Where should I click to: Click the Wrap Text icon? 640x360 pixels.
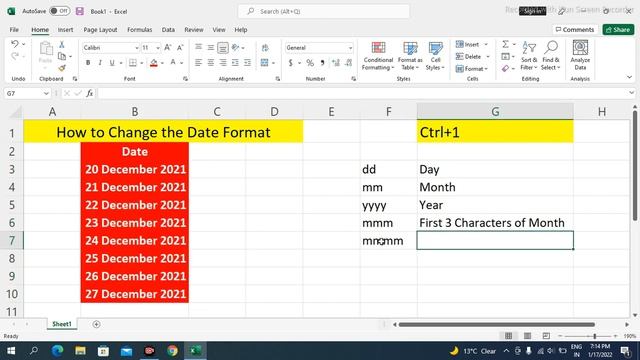(265, 48)
